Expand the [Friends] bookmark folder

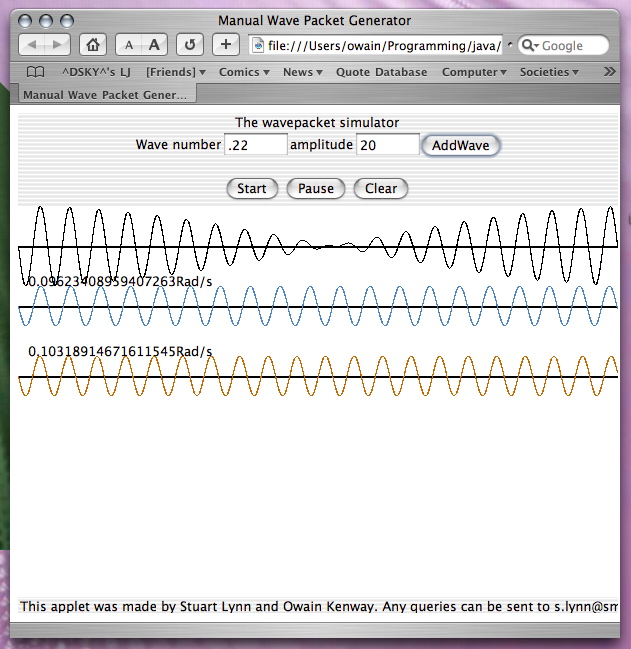click(175, 72)
